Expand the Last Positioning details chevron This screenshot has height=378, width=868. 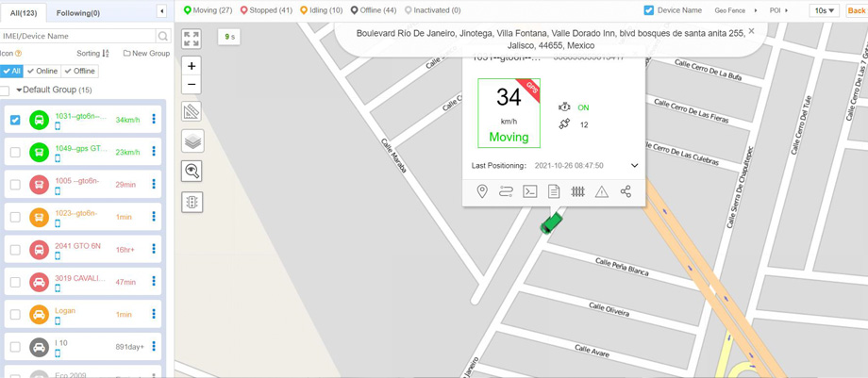pyautogui.click(x=634, y=166)
